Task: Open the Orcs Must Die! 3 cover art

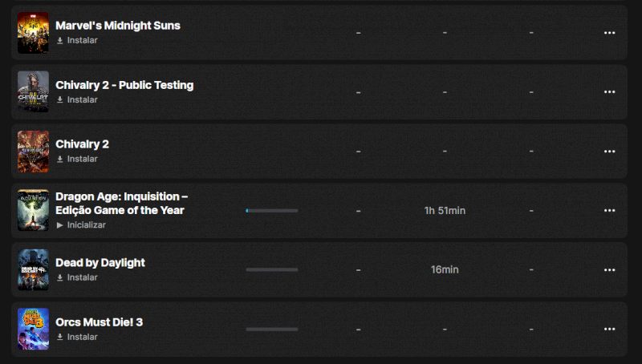Action: pos(33,330)
